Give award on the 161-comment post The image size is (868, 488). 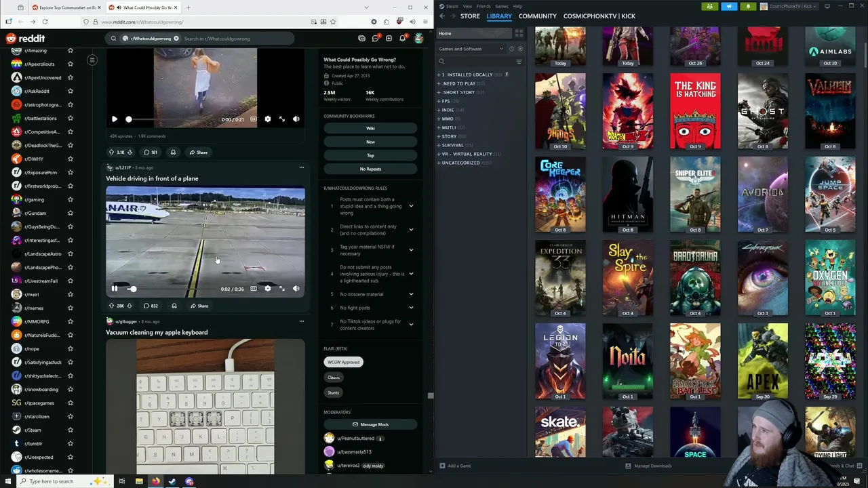[x=173, y=152]
